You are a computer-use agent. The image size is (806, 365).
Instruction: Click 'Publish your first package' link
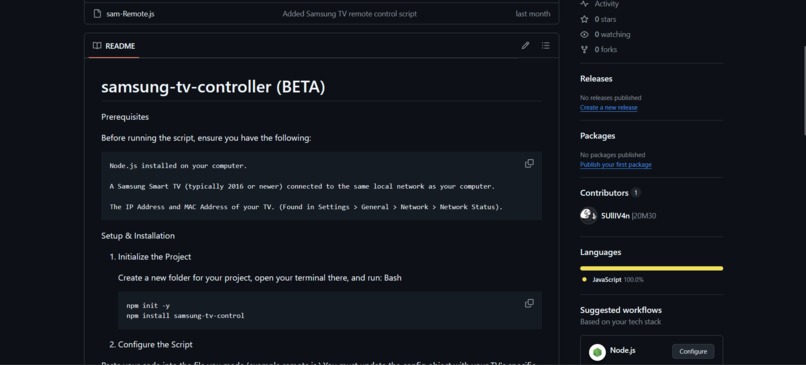click(616, 165)
